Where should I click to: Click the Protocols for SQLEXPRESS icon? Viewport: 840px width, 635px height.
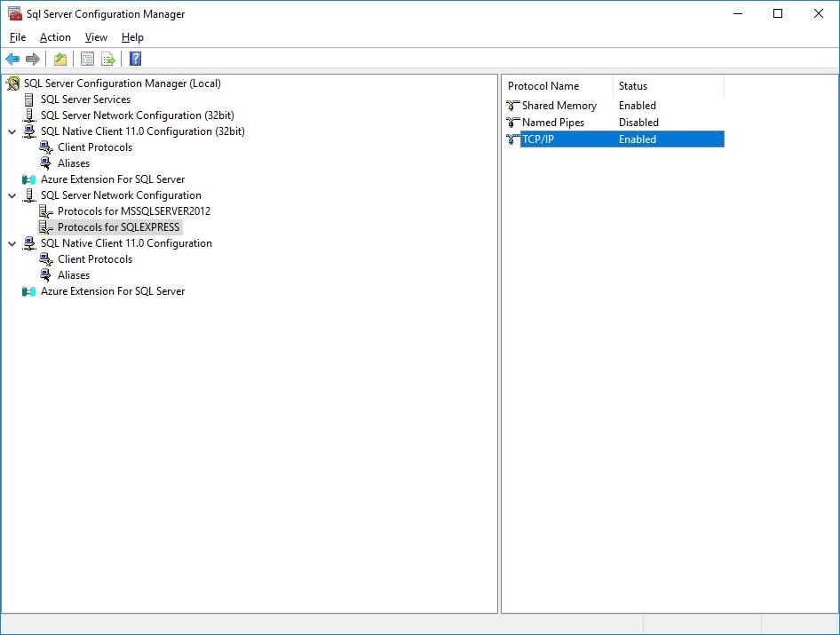(46, 227)
